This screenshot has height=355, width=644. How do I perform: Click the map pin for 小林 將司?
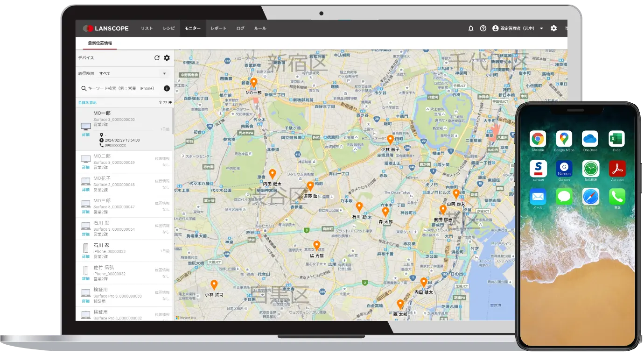click(214, 284)
